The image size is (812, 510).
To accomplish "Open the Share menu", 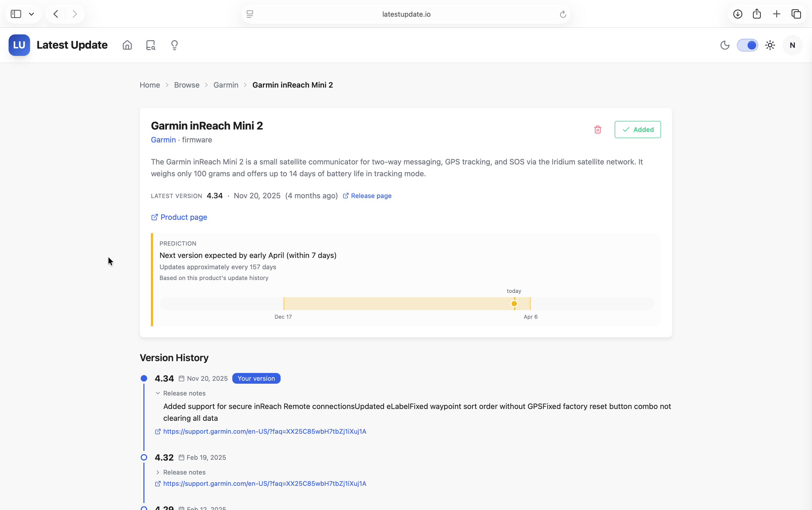I will click(757, 14).
